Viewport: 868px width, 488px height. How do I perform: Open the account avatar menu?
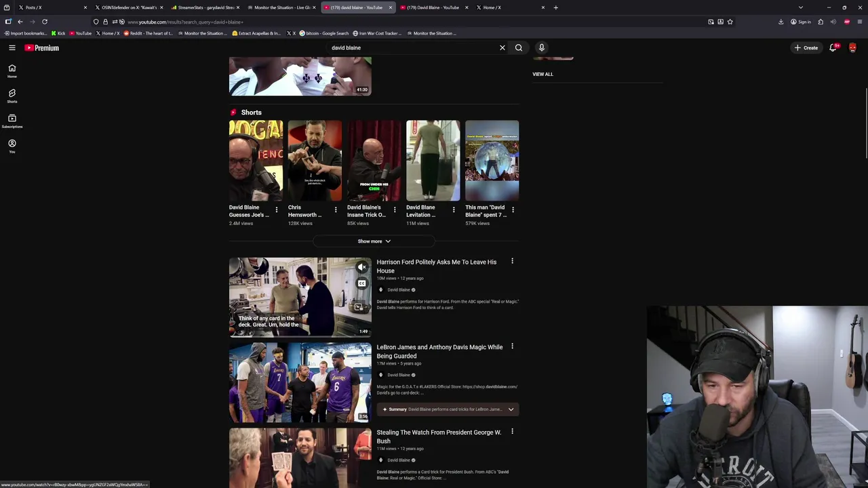(852, 47)
